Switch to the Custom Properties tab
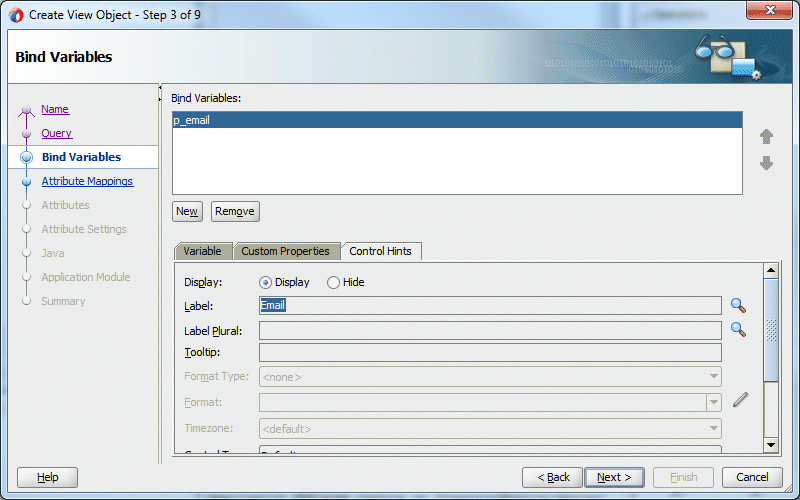The width and height of the screenshot is (800, 500). (286, 251)
